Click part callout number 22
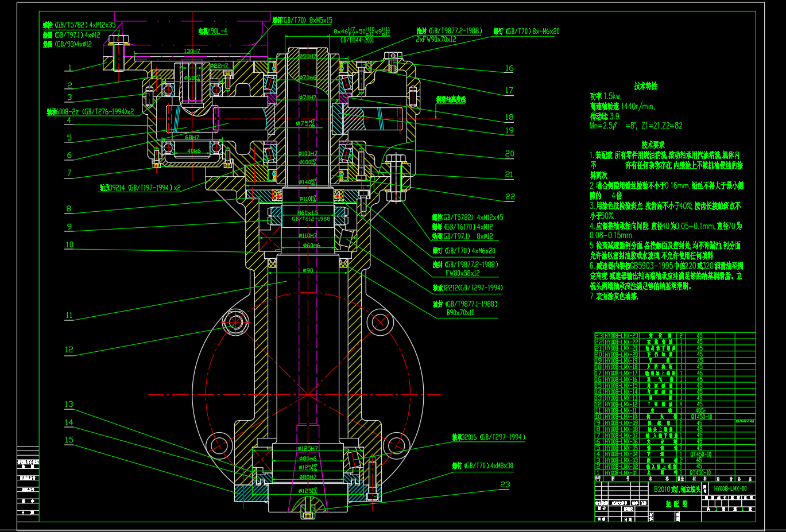Viewport: 786px width, 532px height. click(510, 196)
